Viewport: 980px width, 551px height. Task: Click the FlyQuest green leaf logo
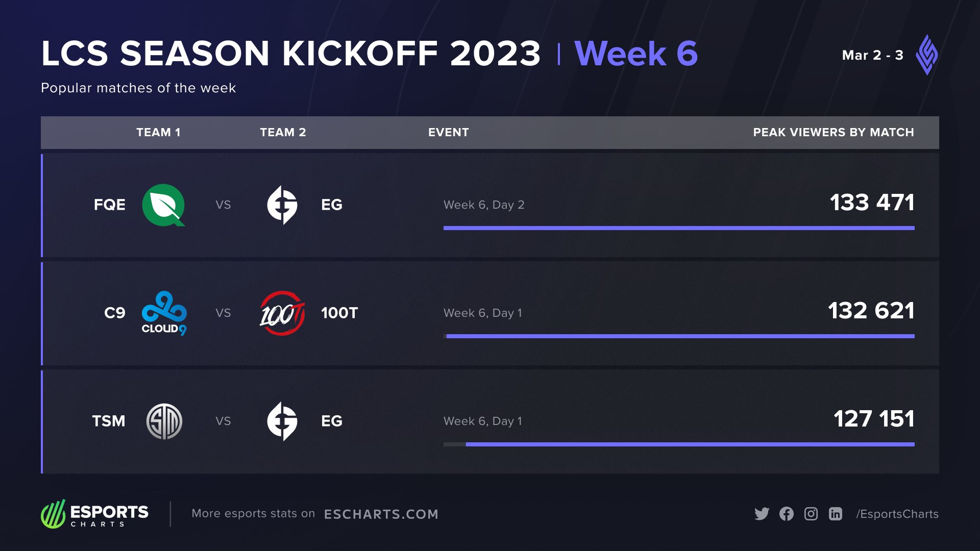(x=163, y=205)
